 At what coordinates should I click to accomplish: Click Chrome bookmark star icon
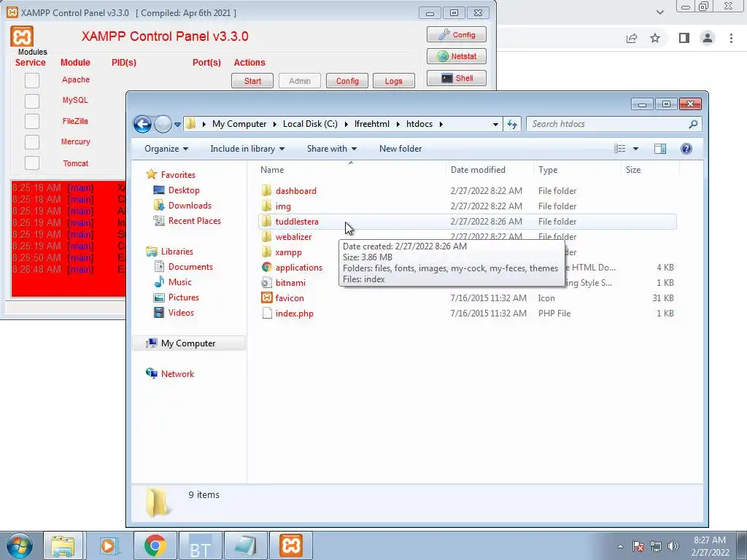point(655,38)
